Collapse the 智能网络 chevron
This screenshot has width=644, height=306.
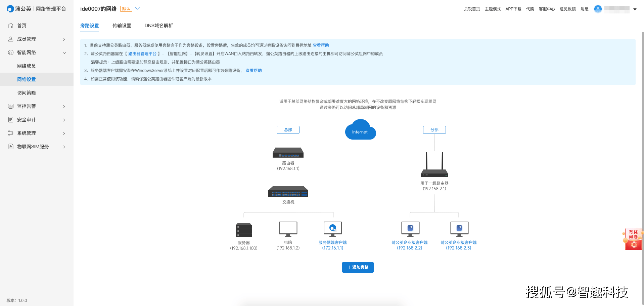click(x=64, y=53)
